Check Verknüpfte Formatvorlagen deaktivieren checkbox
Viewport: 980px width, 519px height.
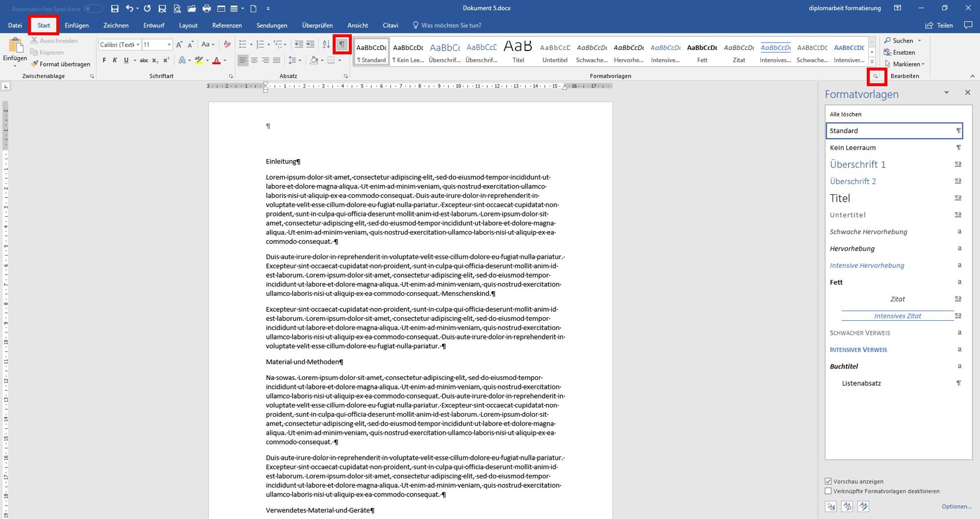pos(829,491)
